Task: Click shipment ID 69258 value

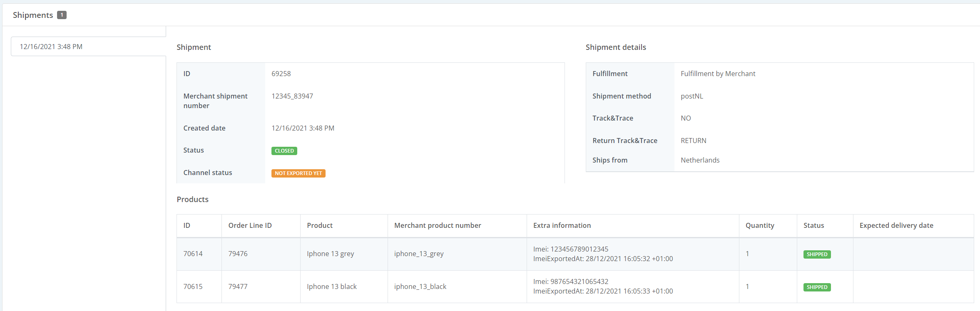Action: click(x=281, y=74)
